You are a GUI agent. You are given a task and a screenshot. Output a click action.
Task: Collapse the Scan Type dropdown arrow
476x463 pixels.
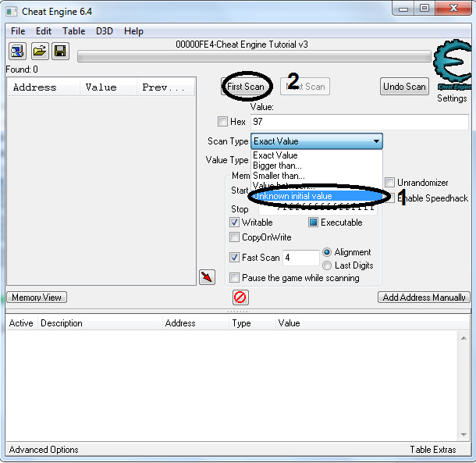[376, 141]
